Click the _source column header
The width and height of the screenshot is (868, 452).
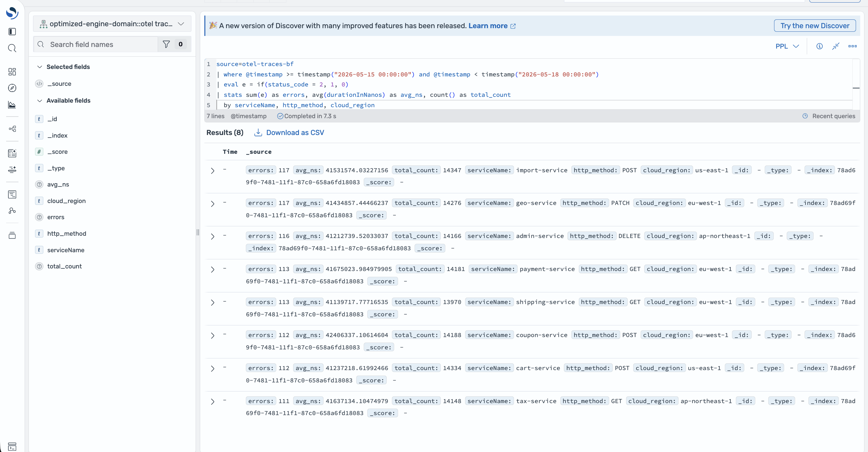258,152
